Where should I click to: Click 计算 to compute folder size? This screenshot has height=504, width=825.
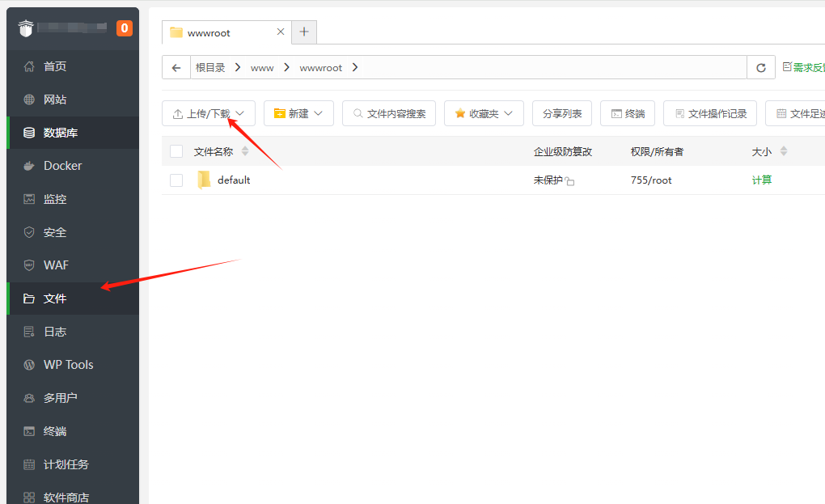[761, 180]
